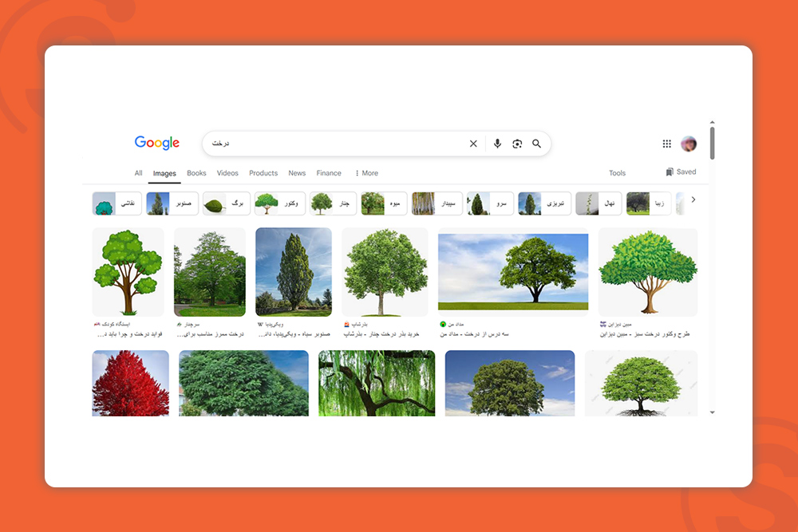Image resolution: width=798 pixels, height=532 pixels.
Task: Open Google Lens image search icon
Action: [x=517, y=144]
